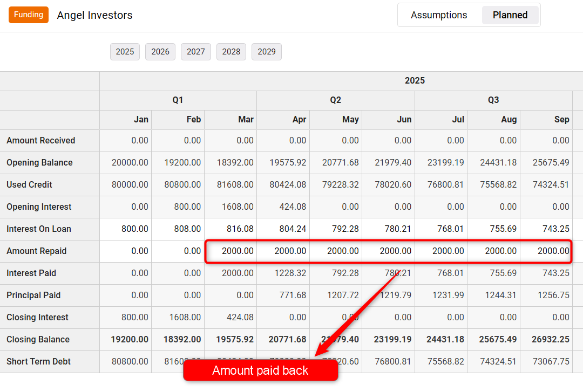Viewport: 583px width, 392px height.
Task: Click Interest On Loan value 743.25
Action: 556,229
